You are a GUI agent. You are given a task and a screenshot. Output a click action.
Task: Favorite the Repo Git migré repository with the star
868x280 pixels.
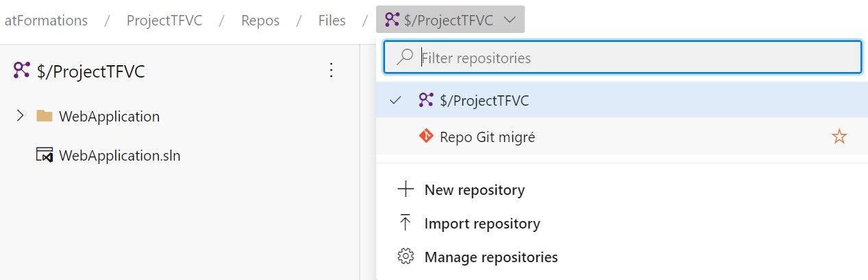(x=839, y=137)
